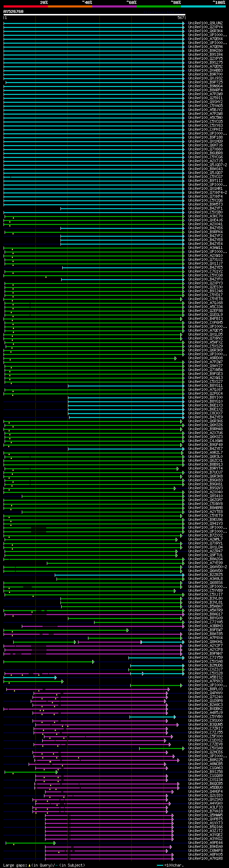Click the cyan alignment bar for UniRef100_B8YG11
Viewport: 229px width, 868px height.
[x=126, y=386]
